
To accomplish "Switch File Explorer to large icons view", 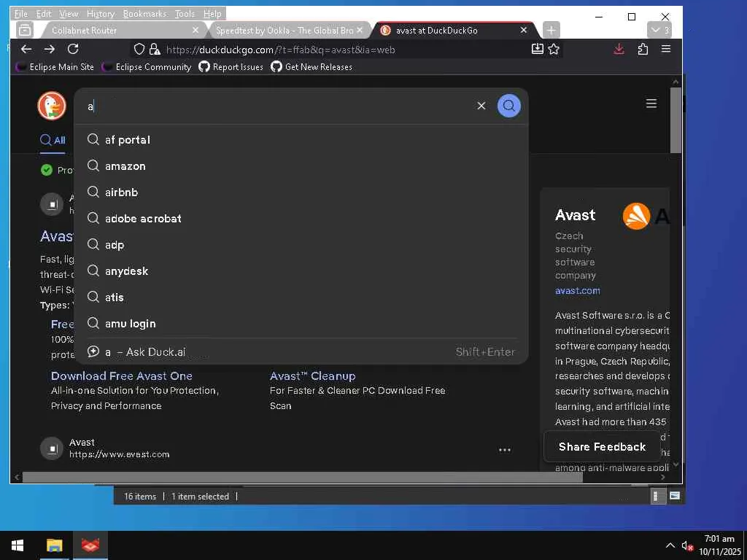I will pyautogui.click(x=675, y=496).
